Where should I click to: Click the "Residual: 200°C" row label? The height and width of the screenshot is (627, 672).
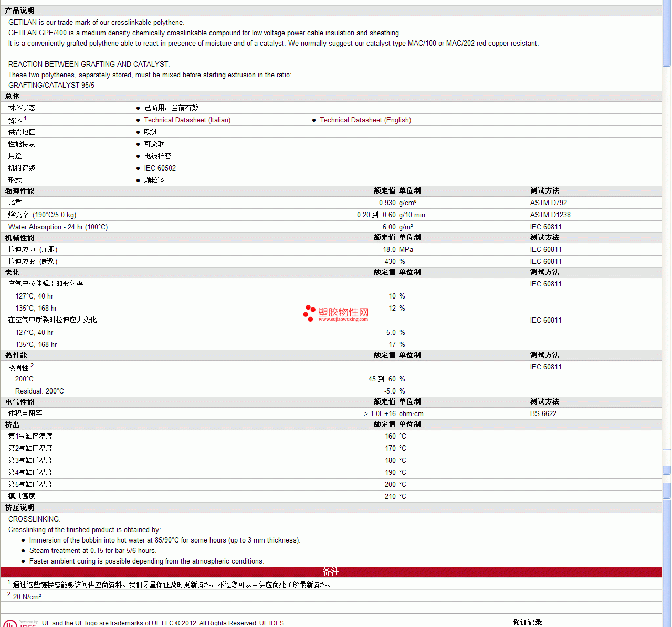point(39,391)
